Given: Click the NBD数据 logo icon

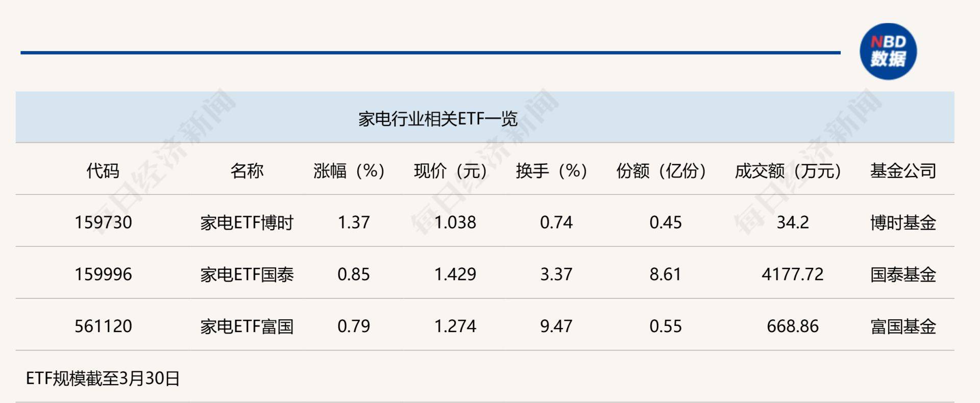Looking at the screenshot, I should click(888, 52).
